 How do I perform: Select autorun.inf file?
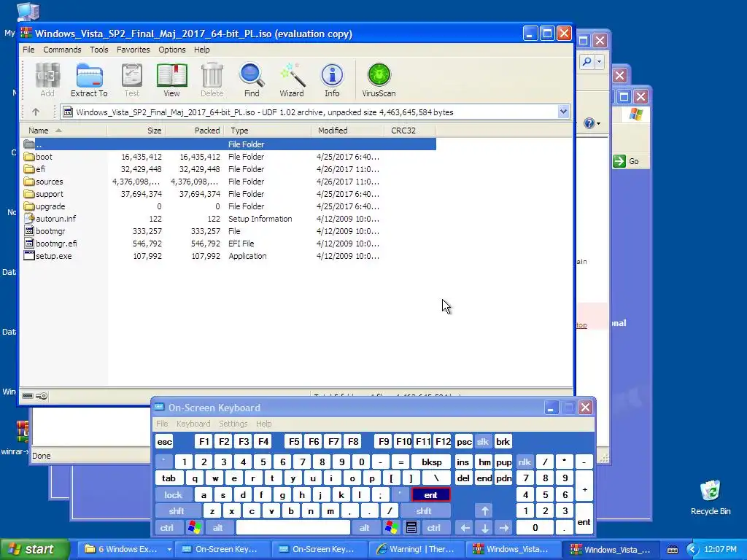pyautogui.click(x=50, y=219)
